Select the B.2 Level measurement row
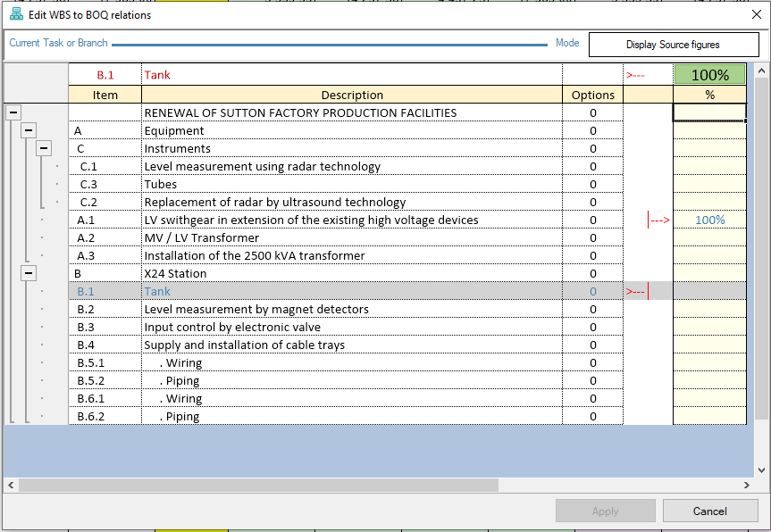The width and height of the screenshot is (771, 532). click(x=256, y=310)
